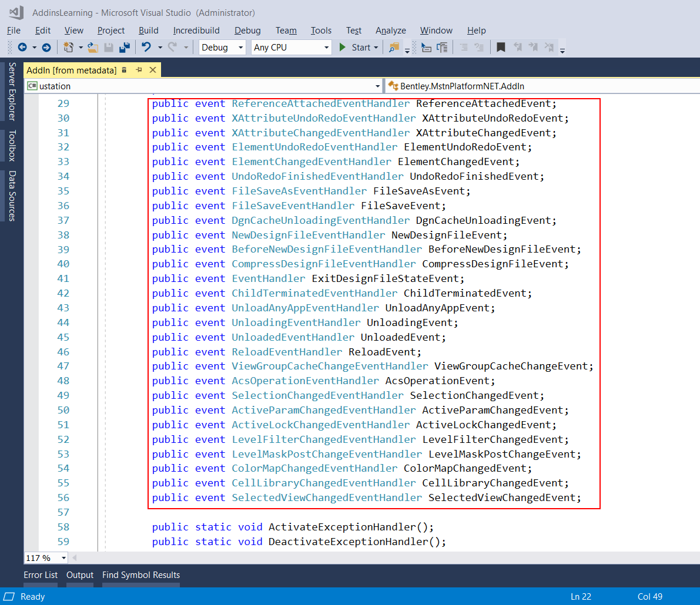Click the Navigate Backward arrow icon
This screenshot has height=605, width=700.
pos(22,48)
